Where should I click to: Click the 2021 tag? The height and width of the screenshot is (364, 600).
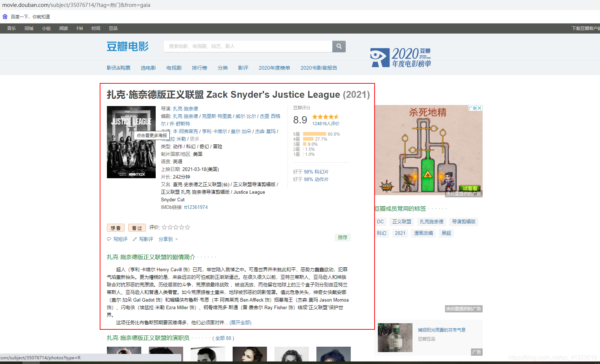400,233
